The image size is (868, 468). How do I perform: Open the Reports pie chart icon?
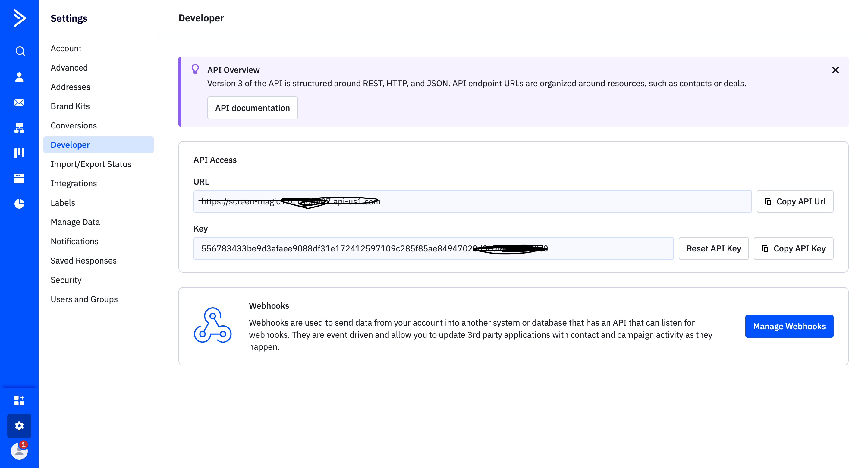pos(20,204)
